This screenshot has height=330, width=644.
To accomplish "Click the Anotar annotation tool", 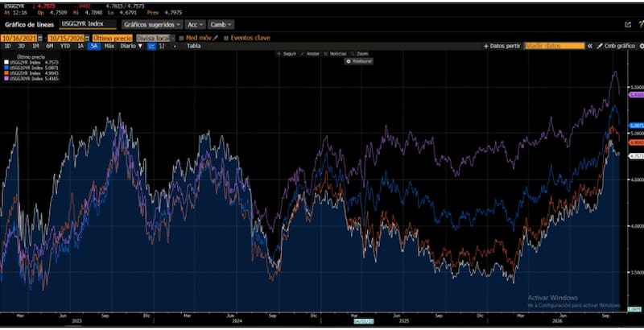I will click(x=310, y=54).
